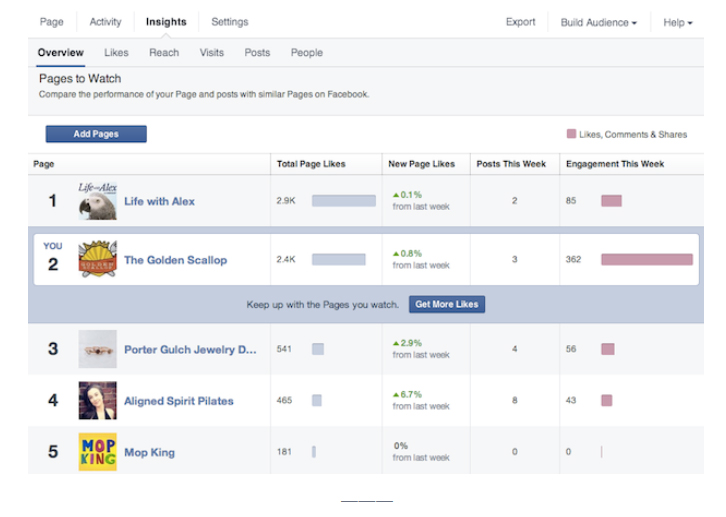Click the Export link
726x517 pixels.
point(520,22)
